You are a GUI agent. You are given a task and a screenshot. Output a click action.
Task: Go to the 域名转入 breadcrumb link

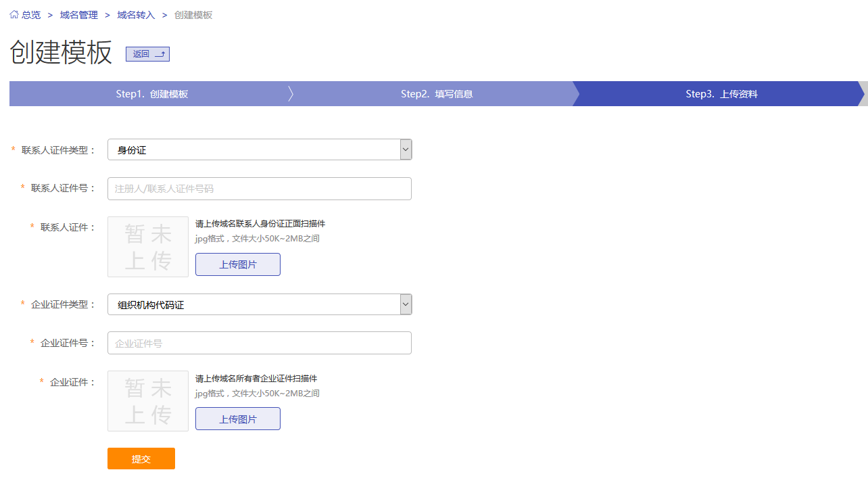(x=136, y=15)
